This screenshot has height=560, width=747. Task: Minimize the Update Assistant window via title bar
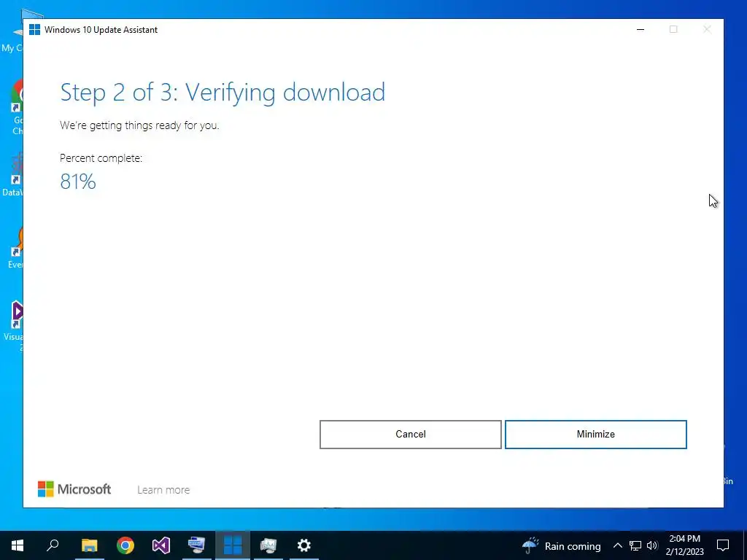[x=640, y=29]
